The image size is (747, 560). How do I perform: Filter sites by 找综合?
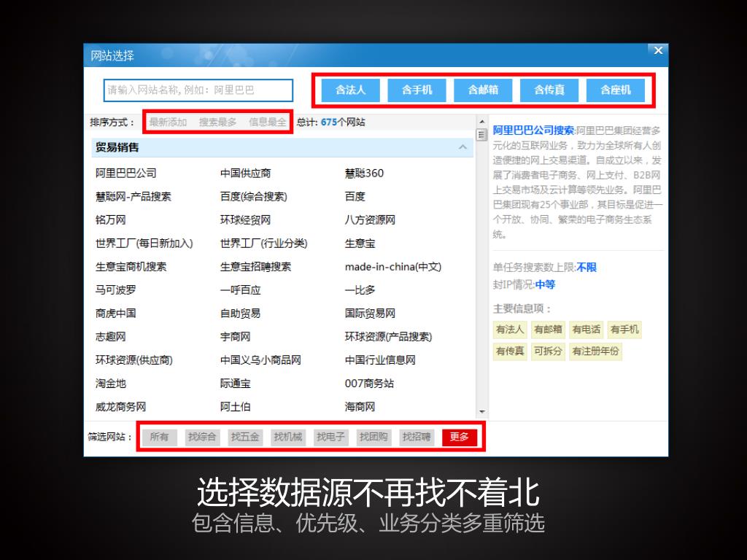pos(202,437)
